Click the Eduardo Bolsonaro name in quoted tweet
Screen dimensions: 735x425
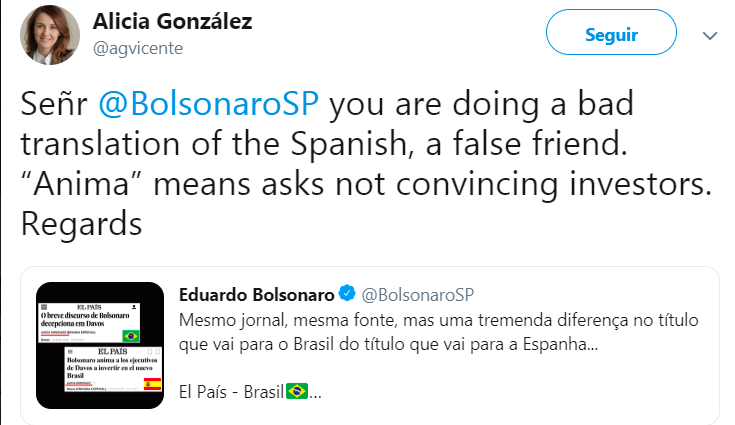[255, 293]
